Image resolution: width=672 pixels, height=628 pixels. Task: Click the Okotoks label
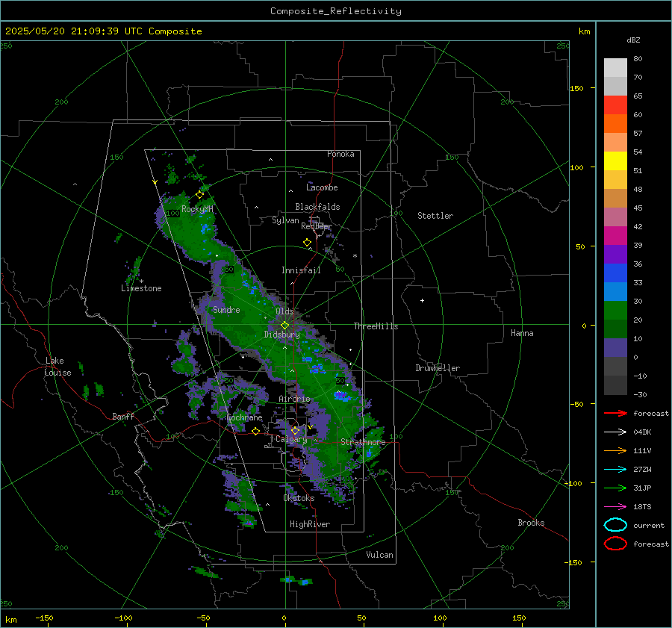point(299,498)
